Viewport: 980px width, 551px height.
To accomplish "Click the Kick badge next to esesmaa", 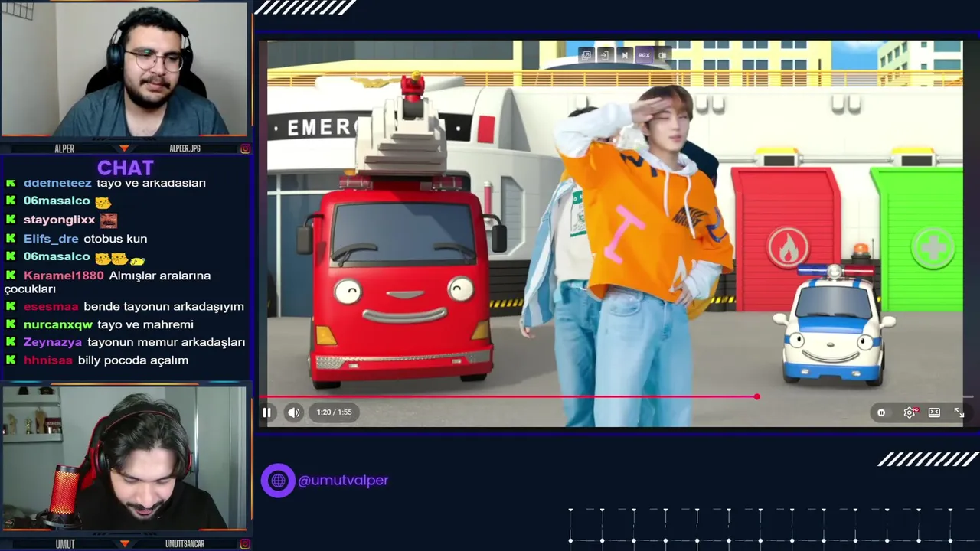I will (x=11, y=306).
